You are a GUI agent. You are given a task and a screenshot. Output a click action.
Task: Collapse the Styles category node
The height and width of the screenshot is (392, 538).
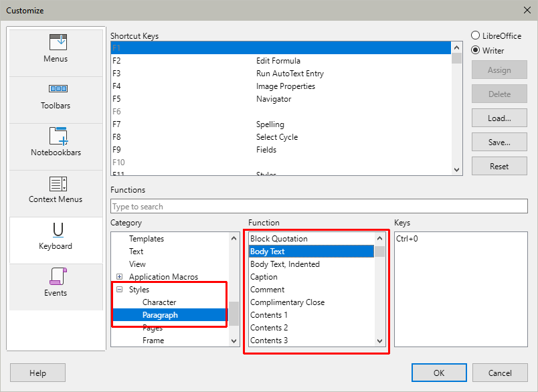tap(119, 289)
